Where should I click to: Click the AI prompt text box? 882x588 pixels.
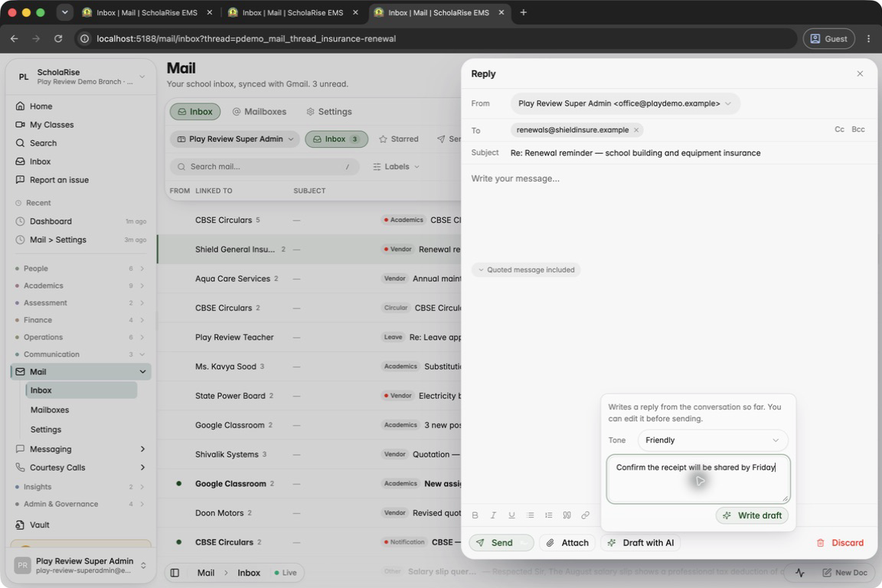698,479
